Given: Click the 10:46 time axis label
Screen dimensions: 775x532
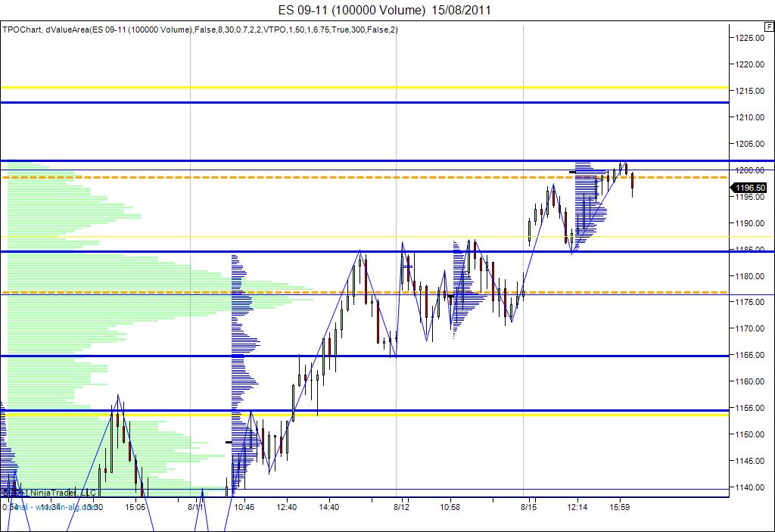Looking at the screenshot, I should 244,507.
